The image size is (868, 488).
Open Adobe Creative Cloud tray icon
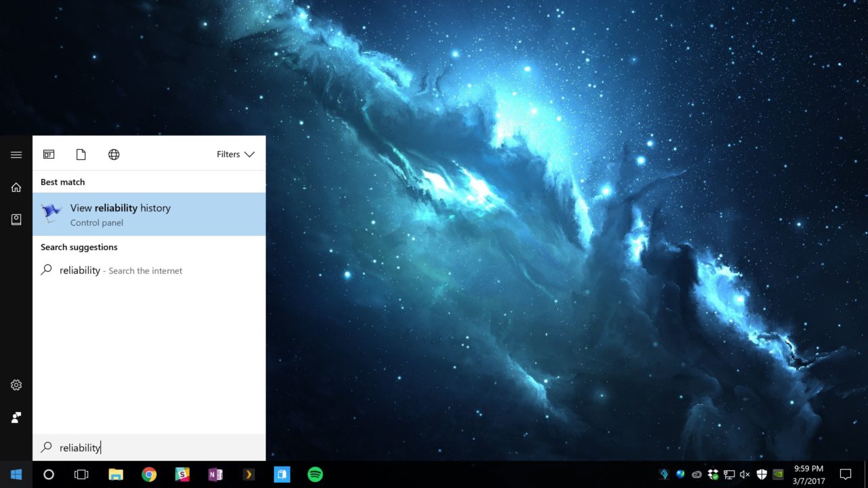(x=696, y=474)
